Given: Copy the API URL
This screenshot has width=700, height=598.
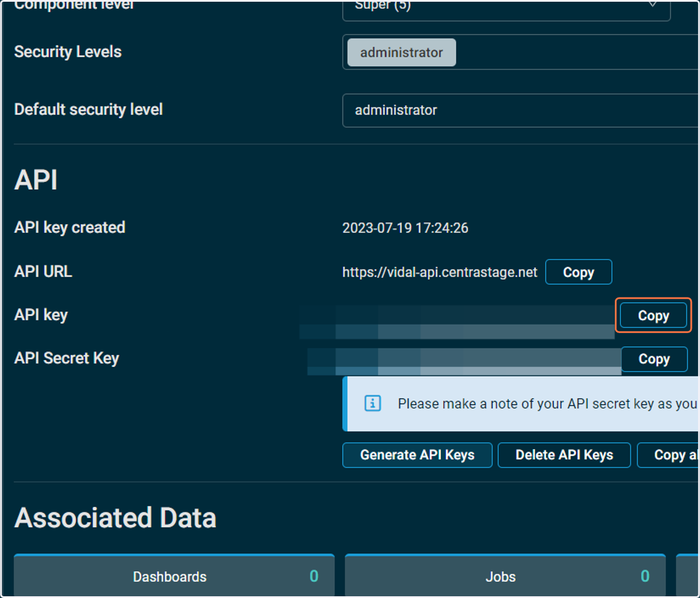Looking at the screenshot, I should pyautogui.click(x=578, y=272).
